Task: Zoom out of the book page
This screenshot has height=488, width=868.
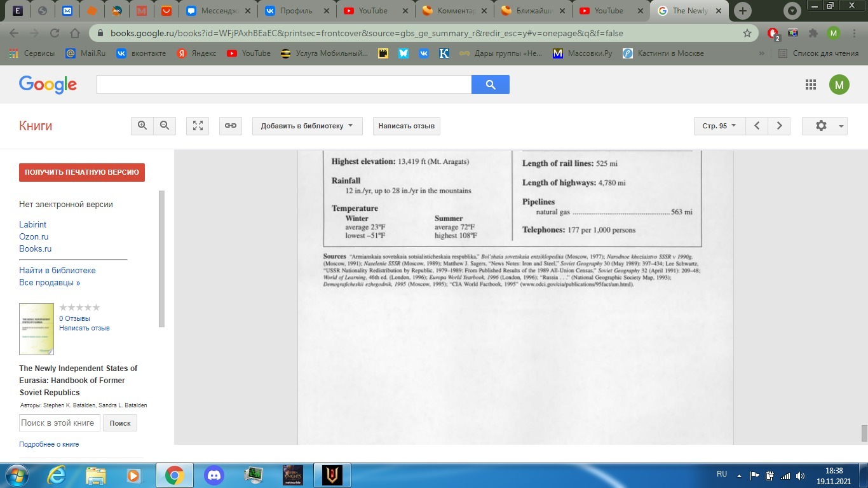Action: (x=165, y=126)
